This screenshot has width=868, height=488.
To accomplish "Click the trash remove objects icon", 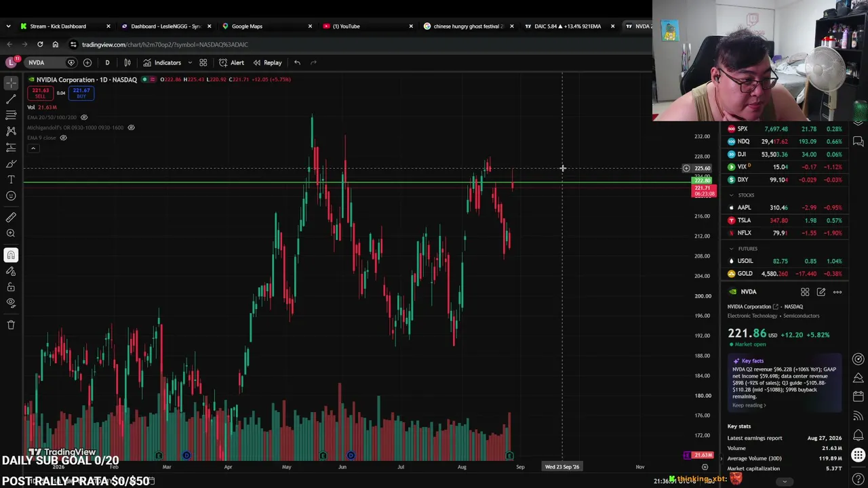I will pos(11,325).
